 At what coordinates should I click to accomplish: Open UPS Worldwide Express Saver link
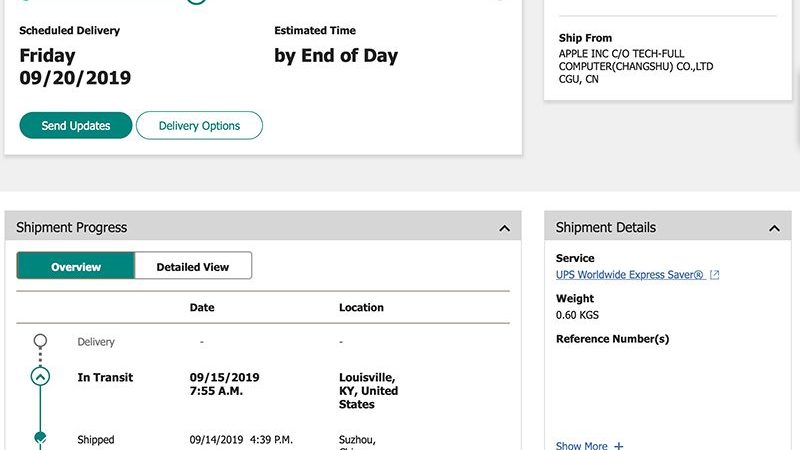pos(630,275)
